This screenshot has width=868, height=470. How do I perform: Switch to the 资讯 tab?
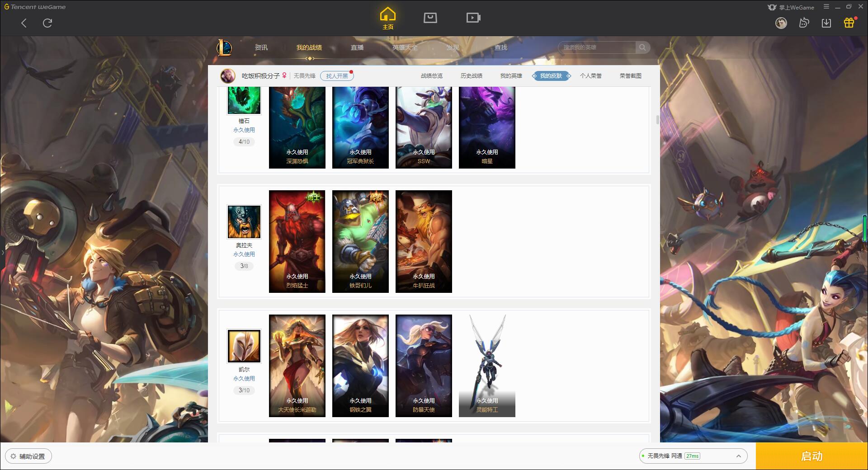(261, 47)
